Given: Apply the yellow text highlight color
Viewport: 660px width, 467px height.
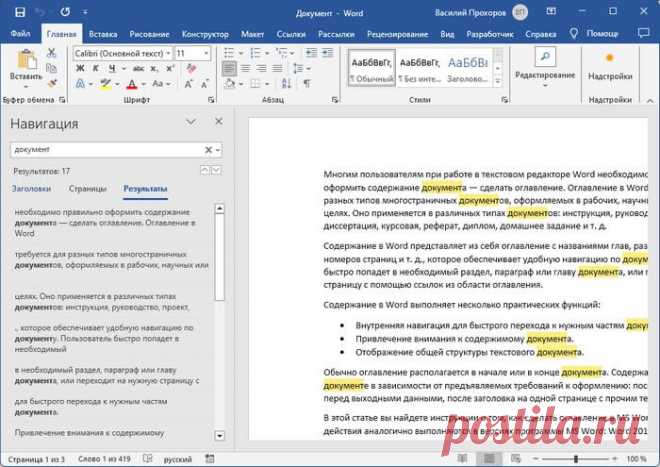Looking at the screenshot, I should 106,84.
